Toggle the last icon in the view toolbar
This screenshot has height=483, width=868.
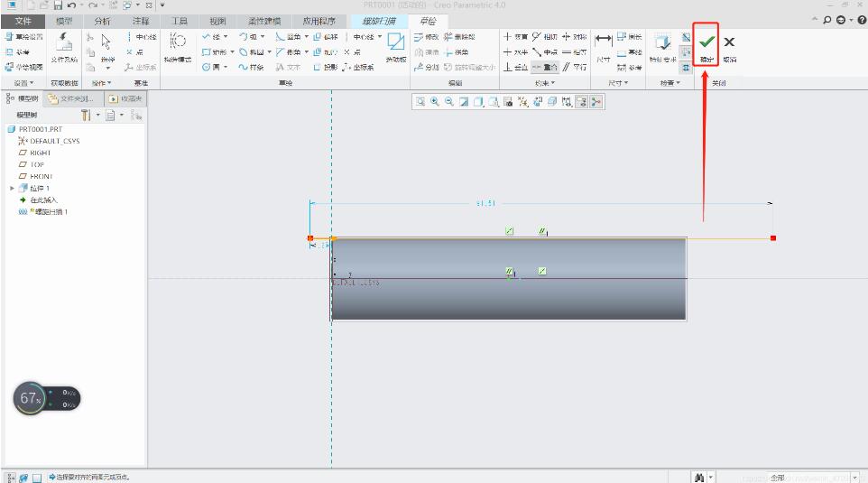(596, 102)
